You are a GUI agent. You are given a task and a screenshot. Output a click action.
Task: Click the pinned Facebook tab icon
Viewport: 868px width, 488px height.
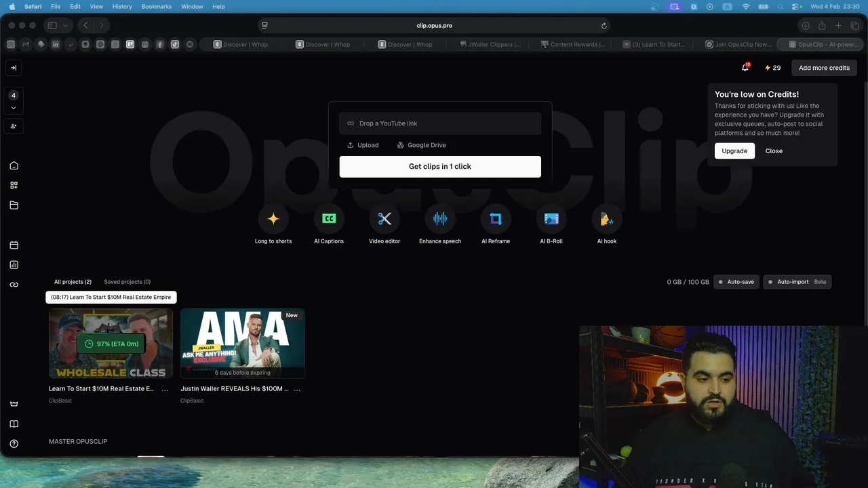pyautogui.click(x=160, y=45)
